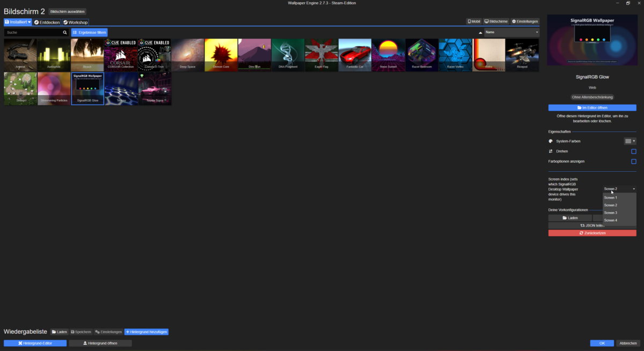
Task: Select the Eagle Flag wallpaper
Action: click(321, 55)
